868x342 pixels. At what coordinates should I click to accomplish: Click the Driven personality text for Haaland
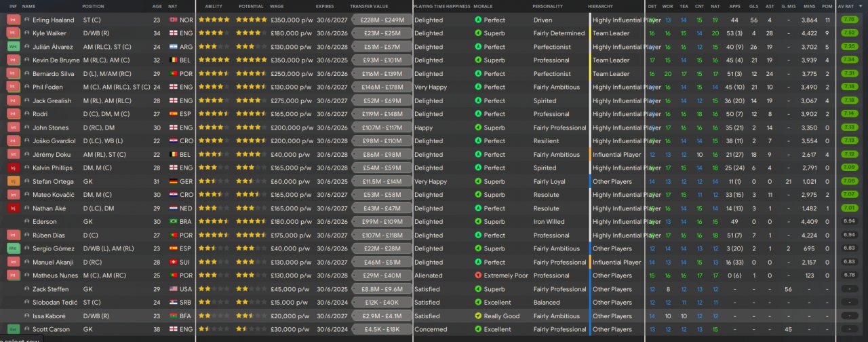(x=543, y=20)
